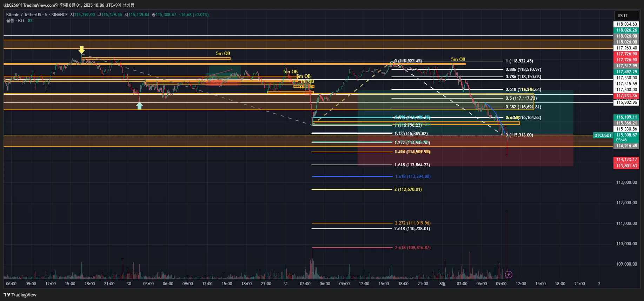Click the green price label 117,497.29

point(626,72)
